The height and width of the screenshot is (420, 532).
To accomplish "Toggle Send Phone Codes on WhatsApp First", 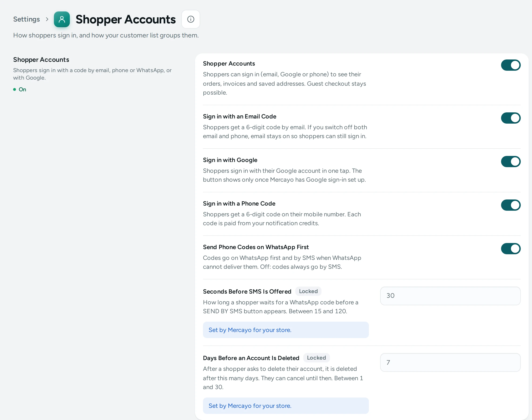I will (511, 249).
